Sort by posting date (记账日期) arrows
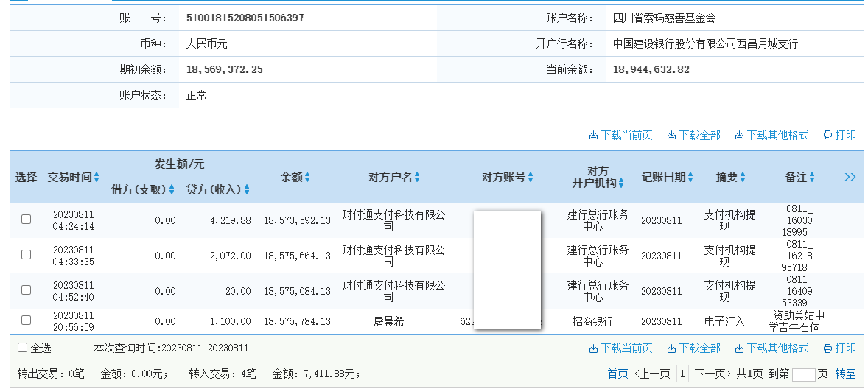The image size is (868, 389). coord(691,177)
